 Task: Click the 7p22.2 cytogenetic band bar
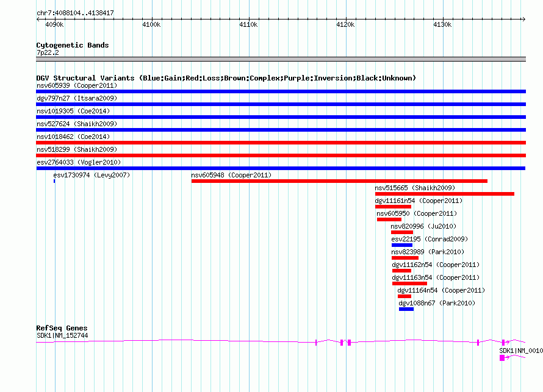pyautogui.click(x=281, y=59)
